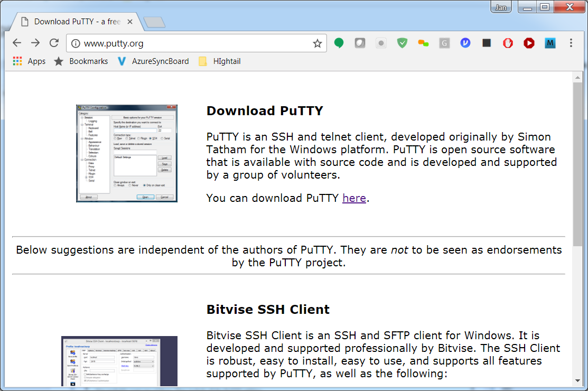
Task: Open the Apps grid shortcut
Action: pos(29,61)
